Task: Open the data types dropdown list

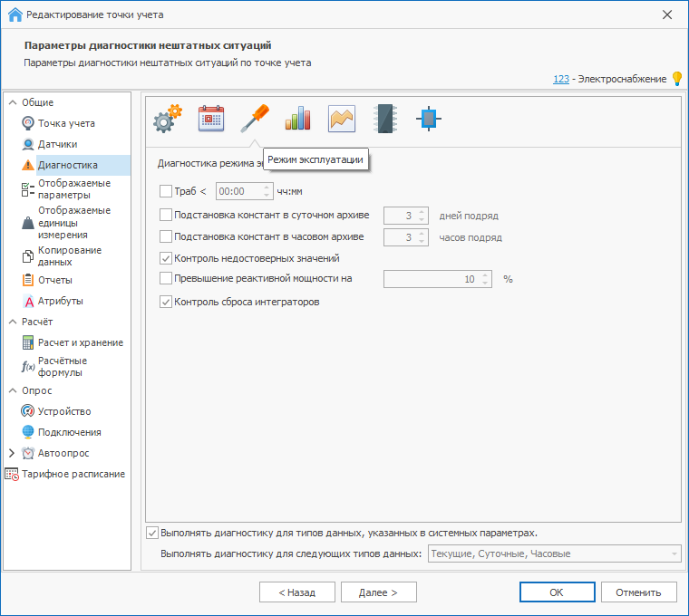Action: coord(674,553)
